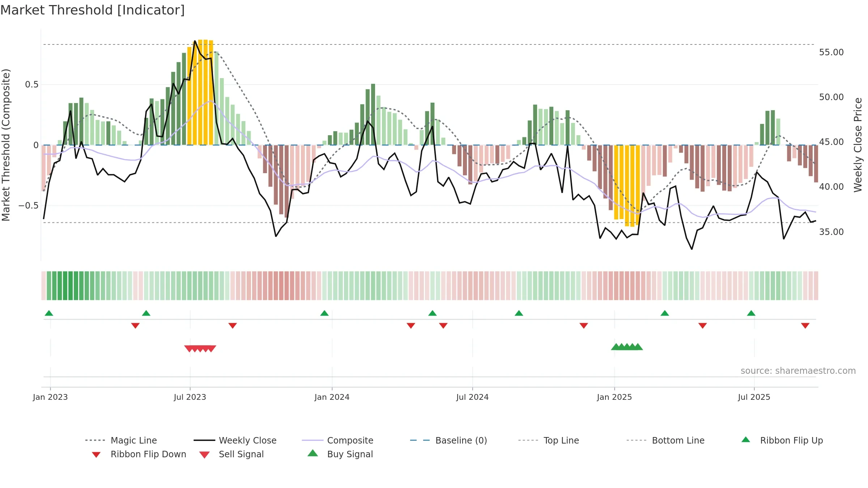Screen dimensions: 868x488
Task: Click the Ribbon Flip Down marker in November 2024
Action: 584,325
